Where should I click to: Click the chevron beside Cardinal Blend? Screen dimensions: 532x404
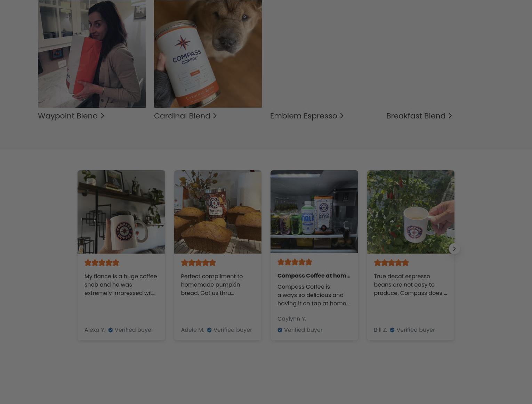(x=215, y=116)
